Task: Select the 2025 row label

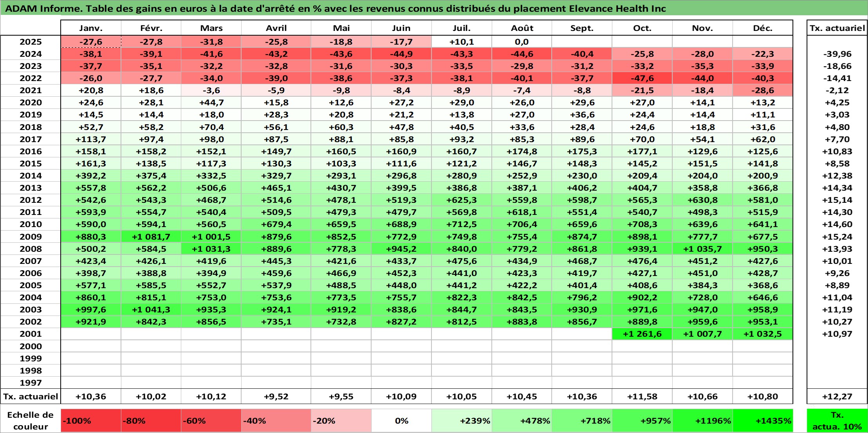Action: [x=31, y=42]
